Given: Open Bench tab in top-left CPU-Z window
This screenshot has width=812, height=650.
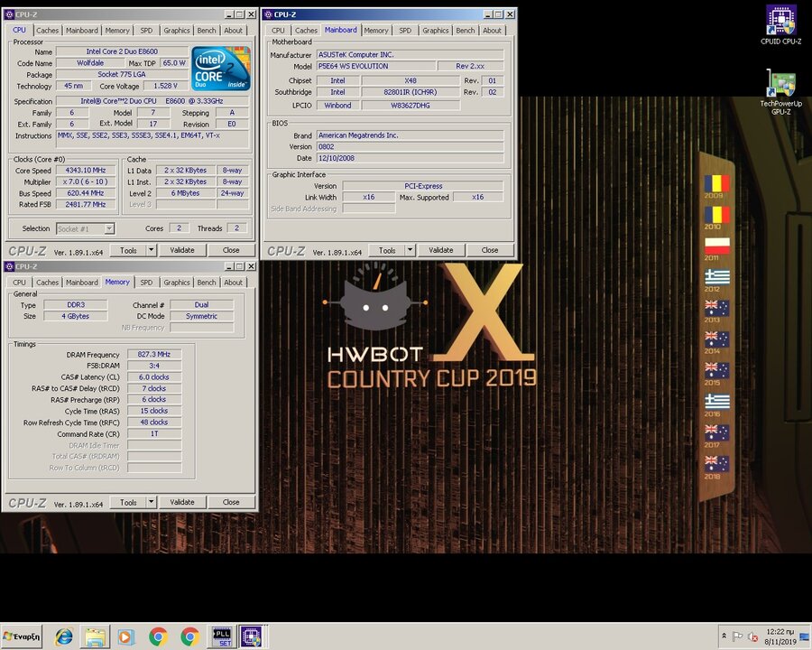Looking at the screenshot, I should 206,30.
